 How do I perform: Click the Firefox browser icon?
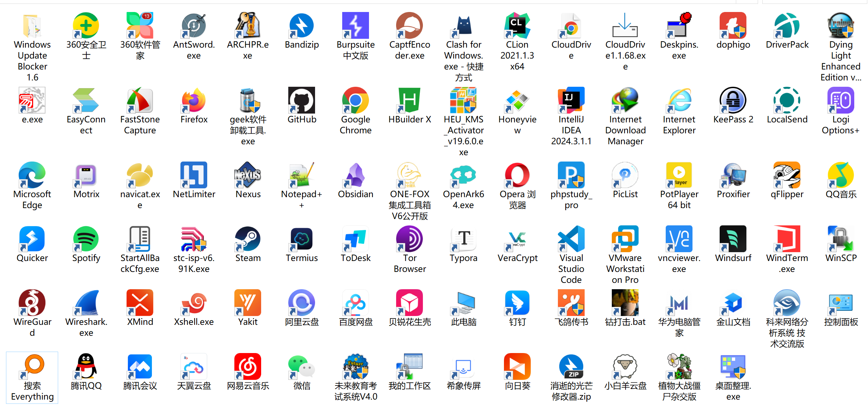pos(194,100)
